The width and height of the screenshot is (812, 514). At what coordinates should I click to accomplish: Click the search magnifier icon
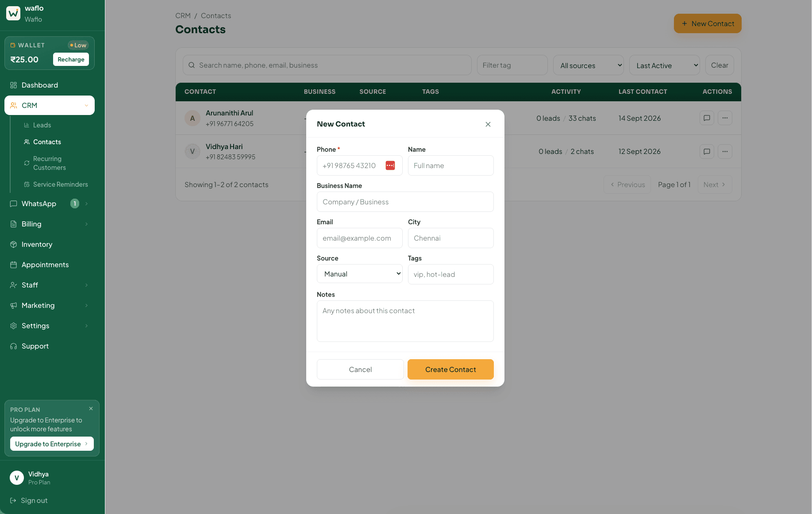[192, 65]
